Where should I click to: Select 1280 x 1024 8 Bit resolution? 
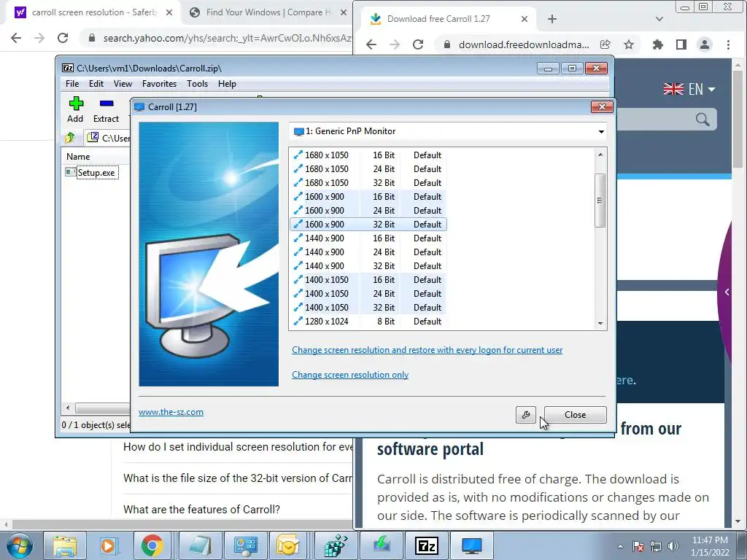click(368, 322)
